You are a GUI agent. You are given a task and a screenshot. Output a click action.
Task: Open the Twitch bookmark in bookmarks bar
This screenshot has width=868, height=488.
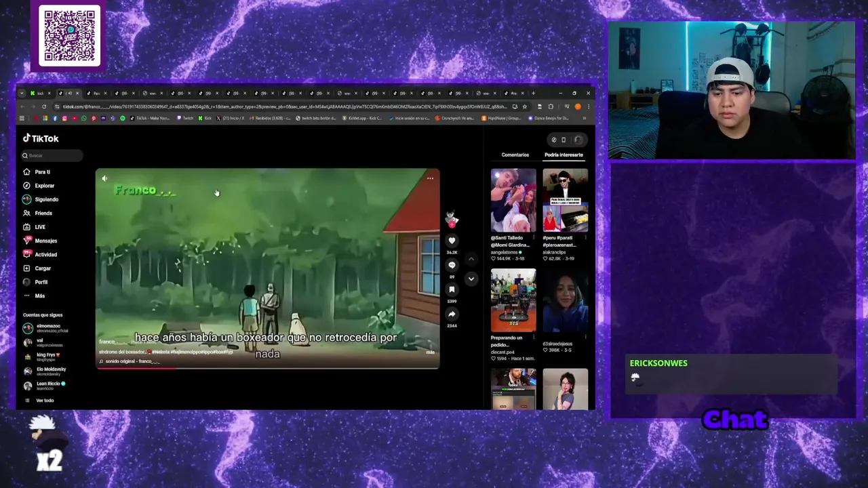[x=185, y=118]
